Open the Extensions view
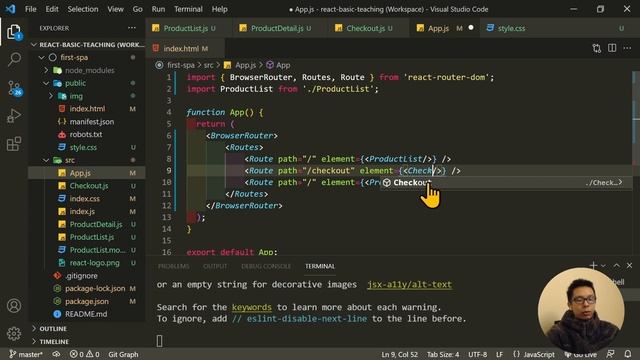640x360 pixels. 14,144
